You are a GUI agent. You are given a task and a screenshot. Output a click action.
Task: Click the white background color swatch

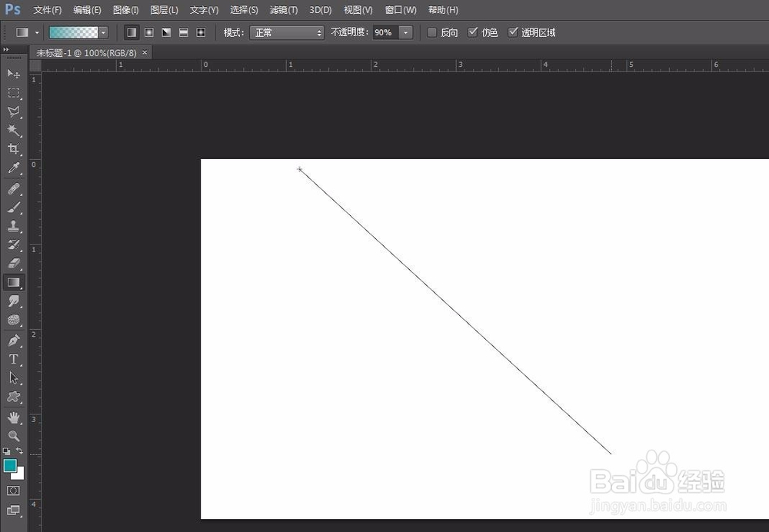[x=20, y=474]
